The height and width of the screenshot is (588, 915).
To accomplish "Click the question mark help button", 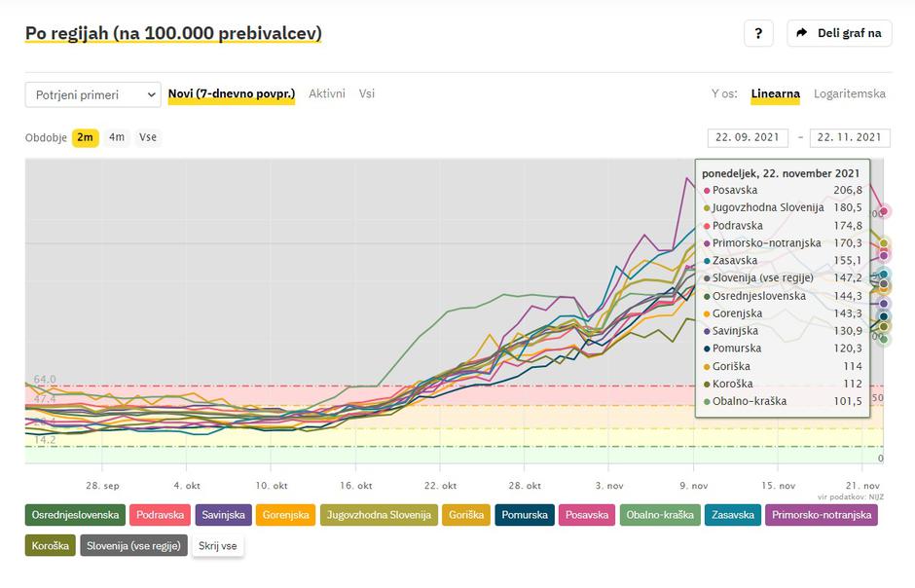I will (x=758, y=33).
